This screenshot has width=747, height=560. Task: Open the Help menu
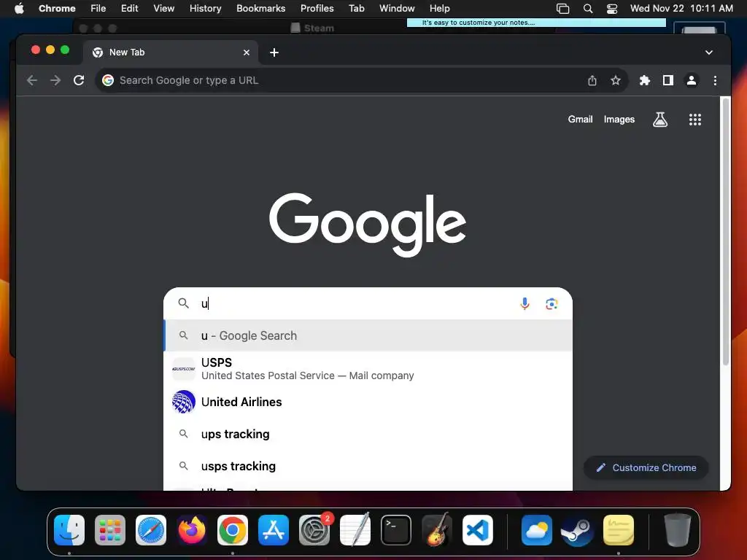coord(439,8)
